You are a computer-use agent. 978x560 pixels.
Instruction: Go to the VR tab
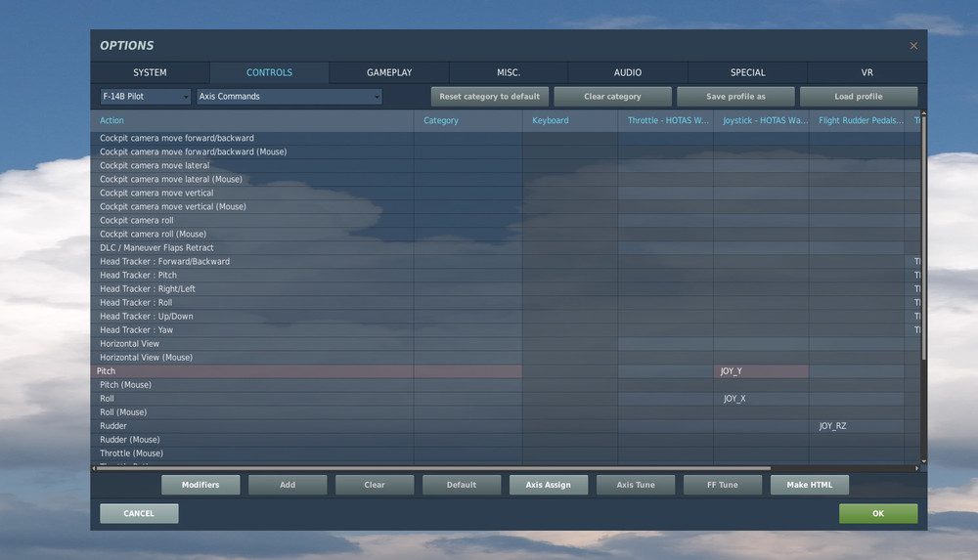pyautogui.click(x=867, y=72)
